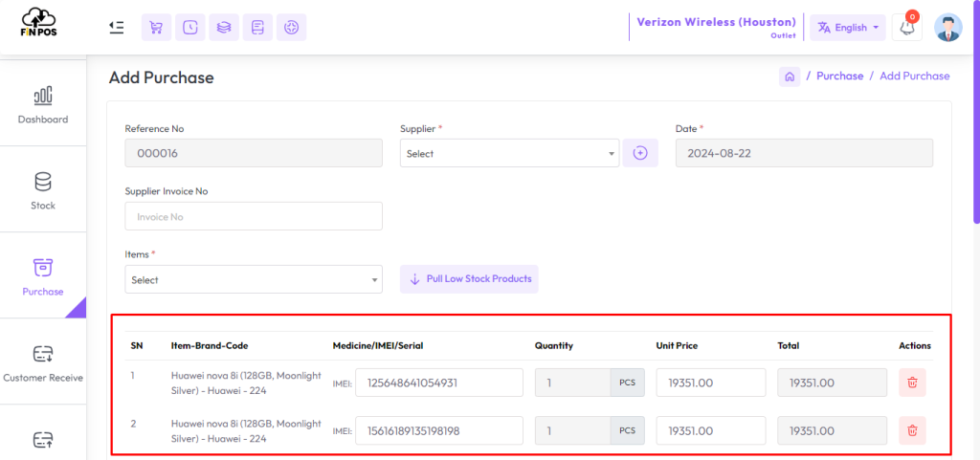Edit IMEI field 125648641054931
This screenshot has width=980, height=460.
click(438, 383)
